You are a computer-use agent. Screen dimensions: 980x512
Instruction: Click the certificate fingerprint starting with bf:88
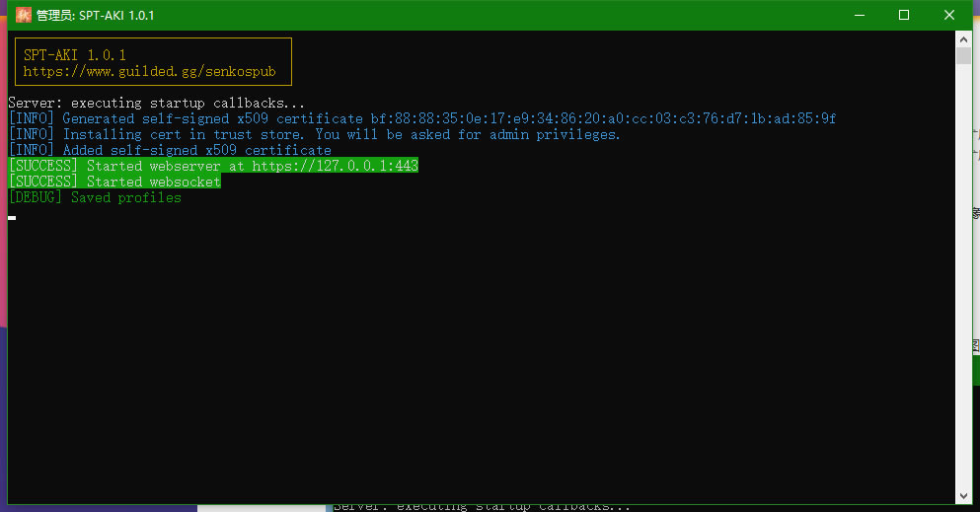[x=603, y=119]
